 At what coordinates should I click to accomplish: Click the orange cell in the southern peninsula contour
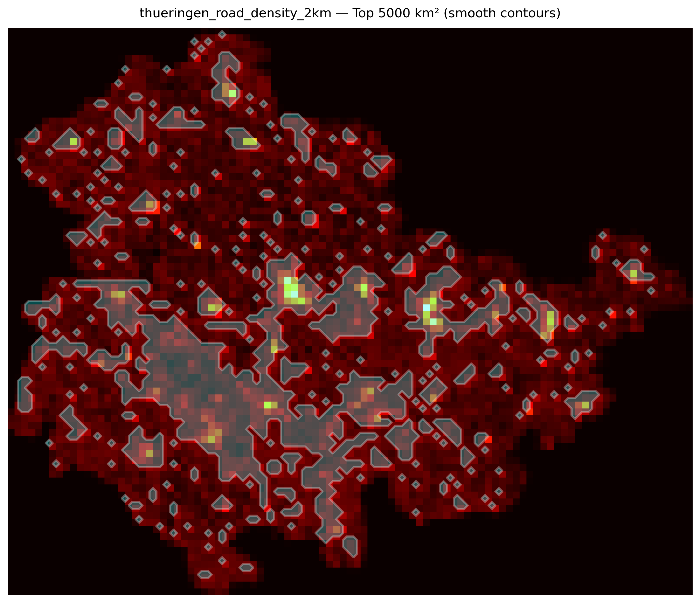[336, 529]
